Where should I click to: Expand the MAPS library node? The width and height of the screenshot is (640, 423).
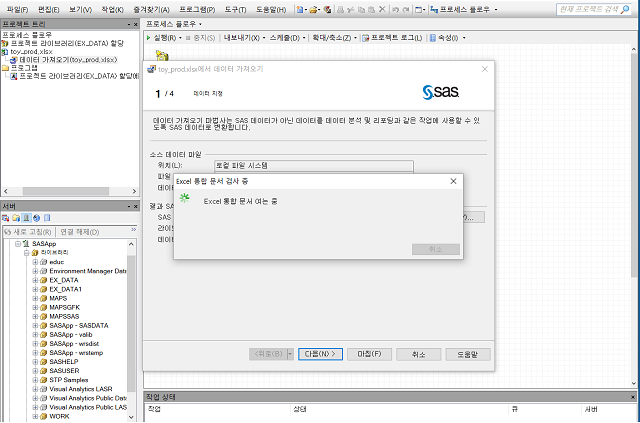point(35,298)
